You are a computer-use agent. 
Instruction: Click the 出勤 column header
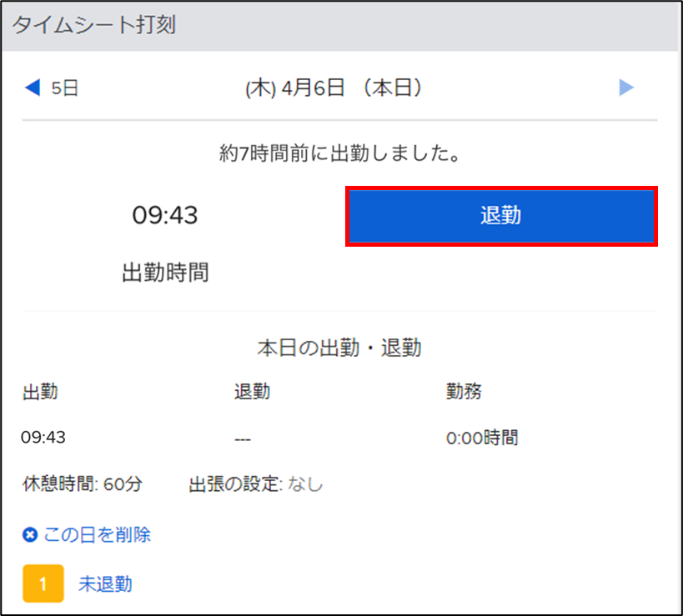[x=40, y=392]
